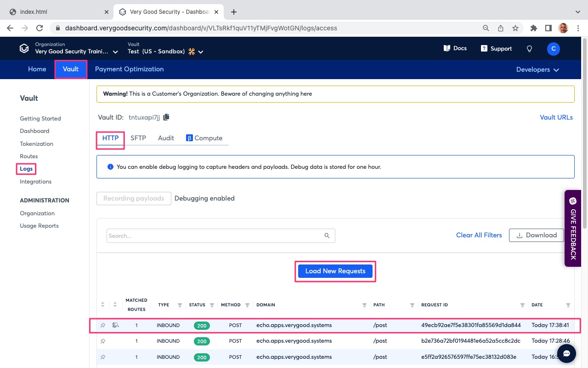Screen dimensions: 588x368
Task: Open the Chrome profile avatar
Action: [563, 28]
